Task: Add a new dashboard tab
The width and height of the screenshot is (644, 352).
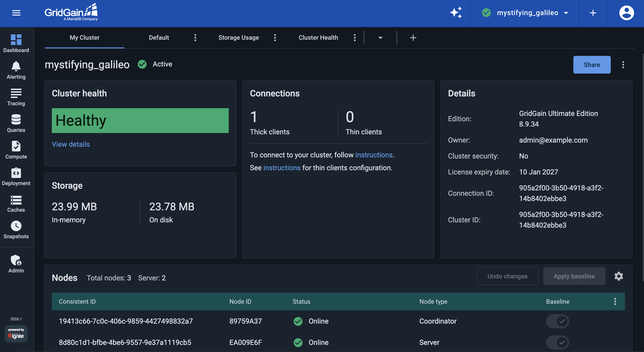Action: [413, 37]
